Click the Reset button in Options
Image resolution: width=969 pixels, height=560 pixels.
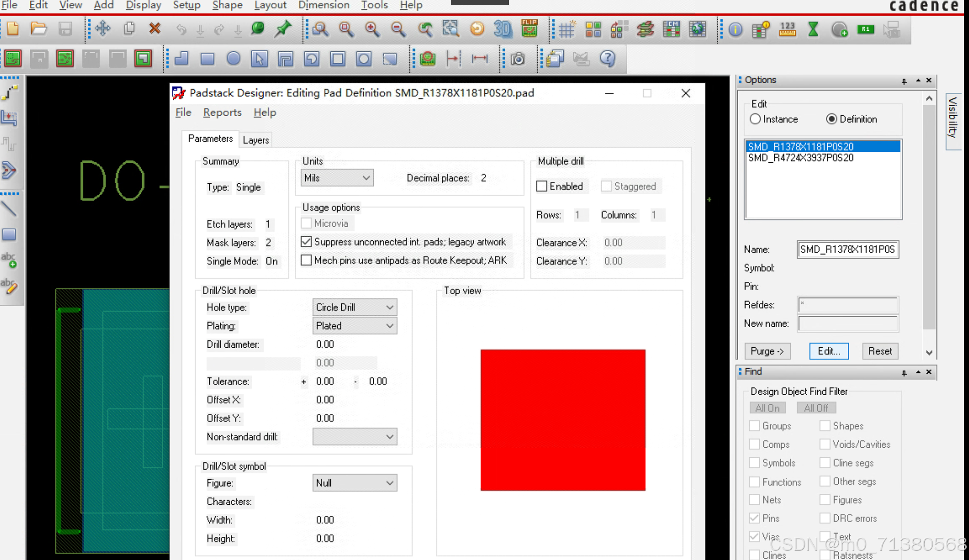click(880, 351)
